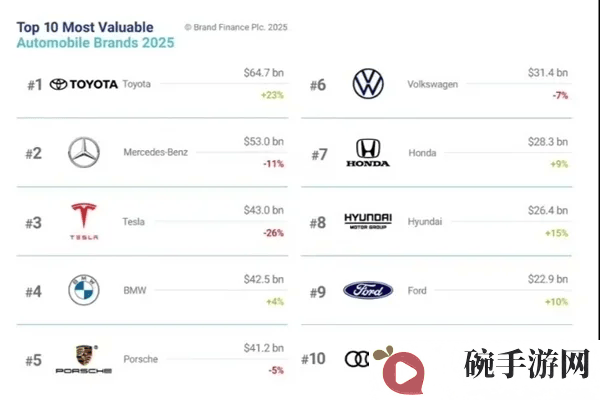Click the Hyundai +15% change figure

pyautogui.click(x=556, y=233)
